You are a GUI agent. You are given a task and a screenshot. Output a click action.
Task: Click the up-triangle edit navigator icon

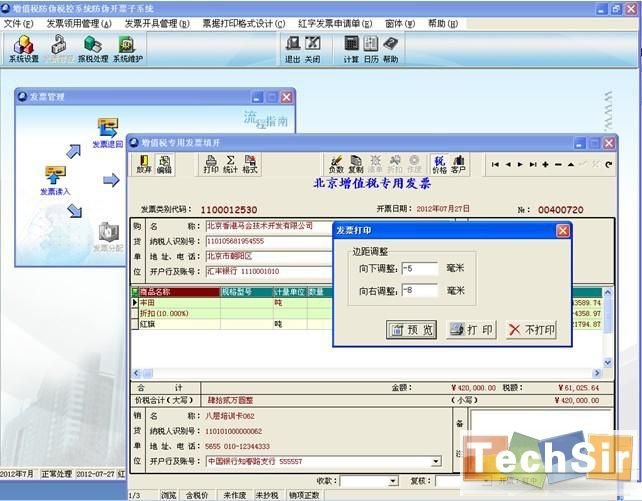click(571, 165)
